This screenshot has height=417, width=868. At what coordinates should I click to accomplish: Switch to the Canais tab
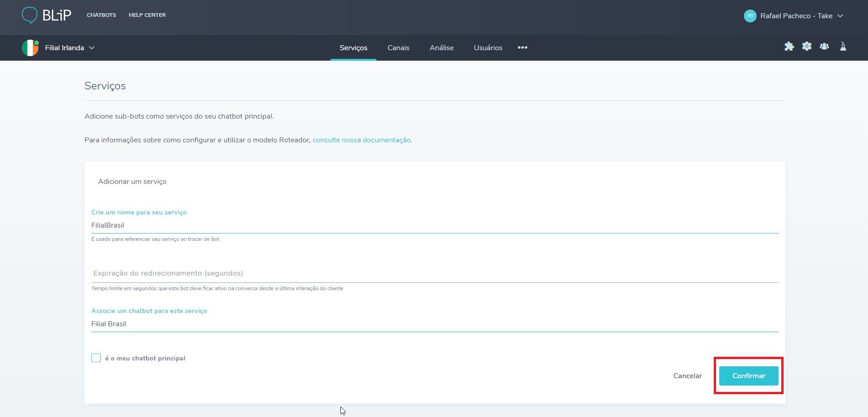[398, 48]
